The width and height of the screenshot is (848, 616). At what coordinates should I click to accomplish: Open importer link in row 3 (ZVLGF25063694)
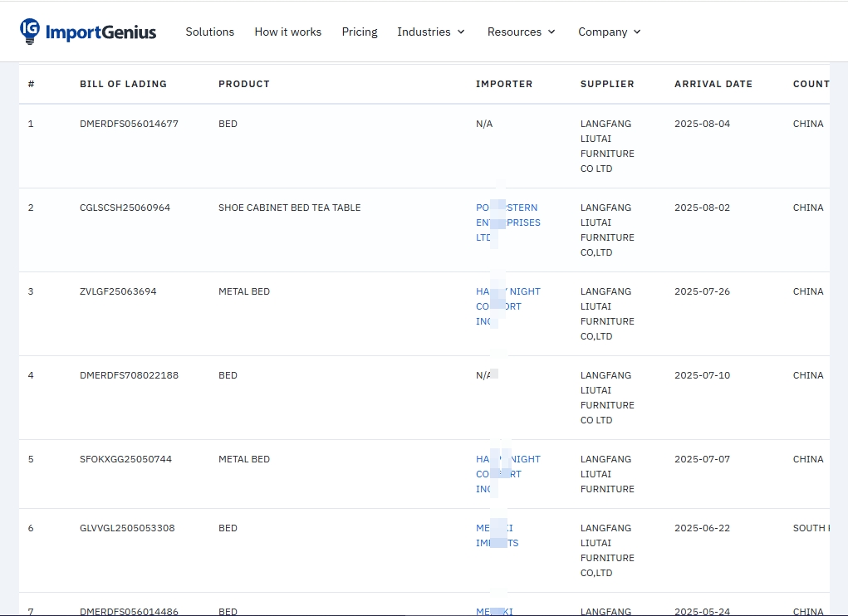[x=507, y=306]
